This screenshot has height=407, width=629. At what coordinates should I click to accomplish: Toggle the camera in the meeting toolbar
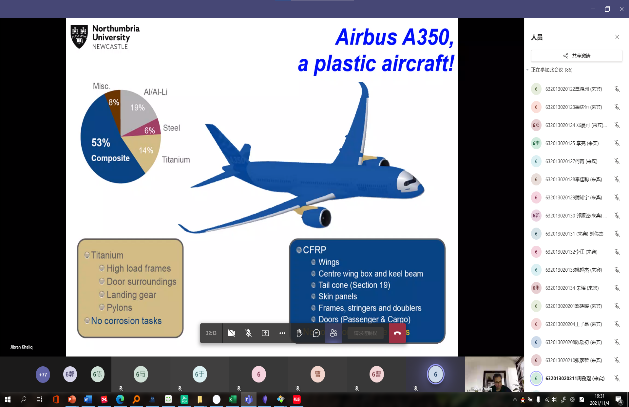coord(231,333)
